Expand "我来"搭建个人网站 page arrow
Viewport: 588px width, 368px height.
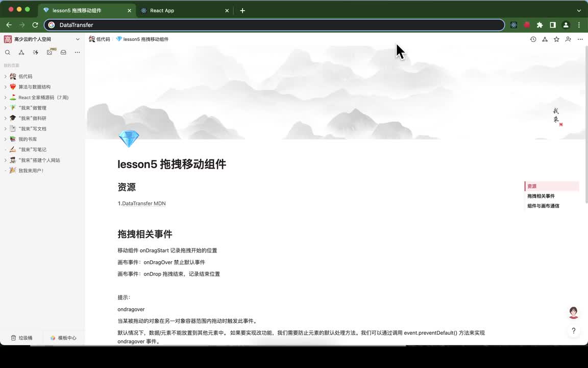[5, 160]
